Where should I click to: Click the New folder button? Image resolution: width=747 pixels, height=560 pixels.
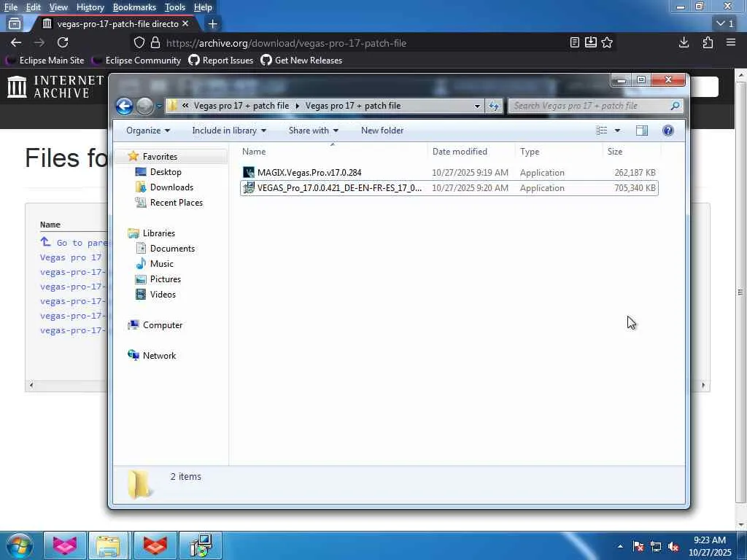[x=382, y=131]
